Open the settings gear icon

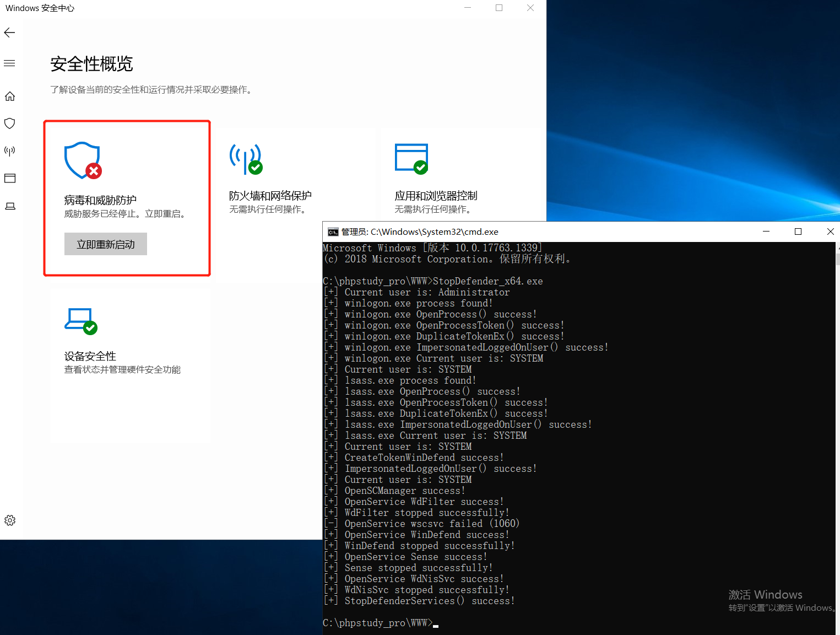tap(9, 520)
